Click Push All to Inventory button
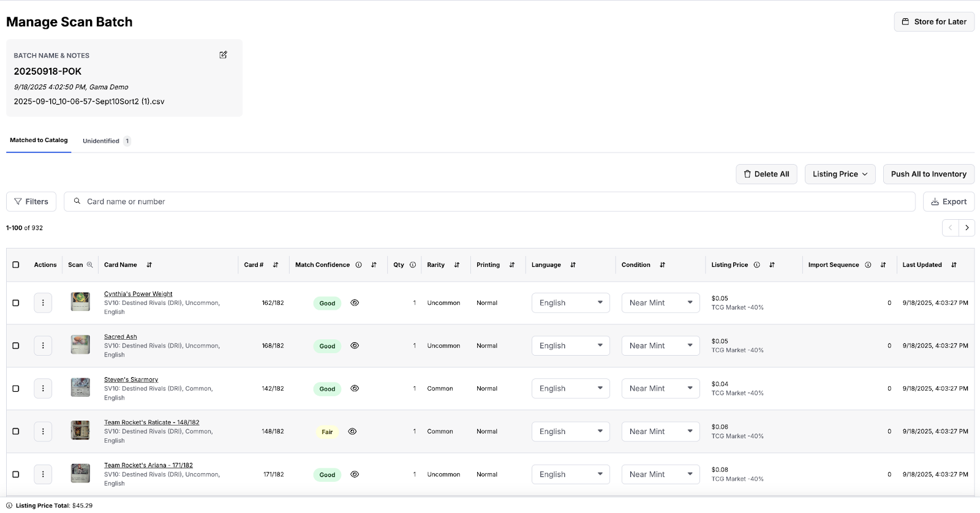 point(928,174)
